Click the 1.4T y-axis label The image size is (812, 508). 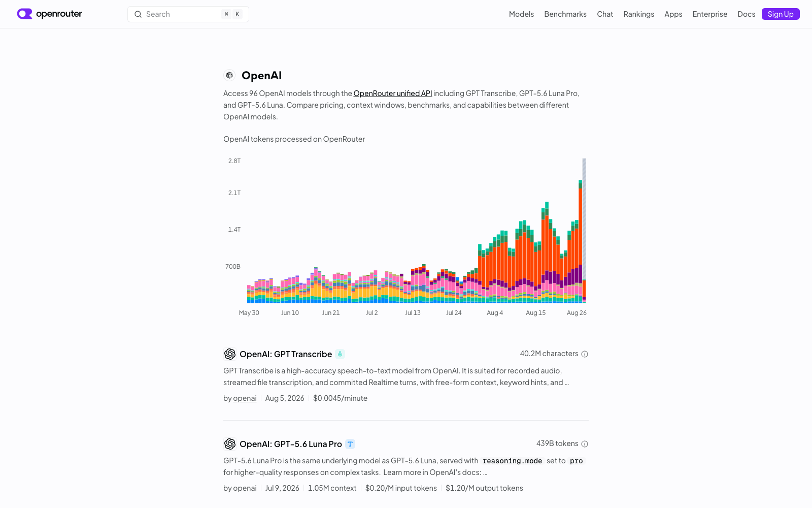pyautogui.click(x=234, y=230)
